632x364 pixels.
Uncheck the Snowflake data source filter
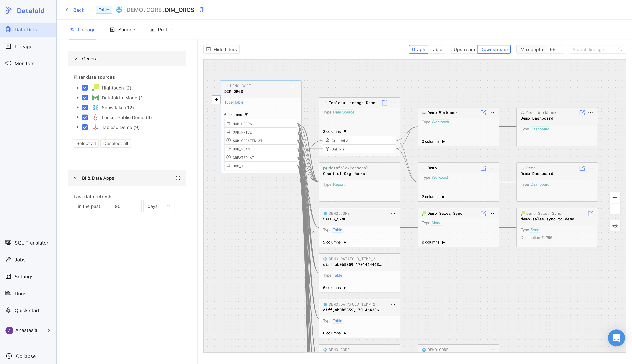click(x=85, y=107)
